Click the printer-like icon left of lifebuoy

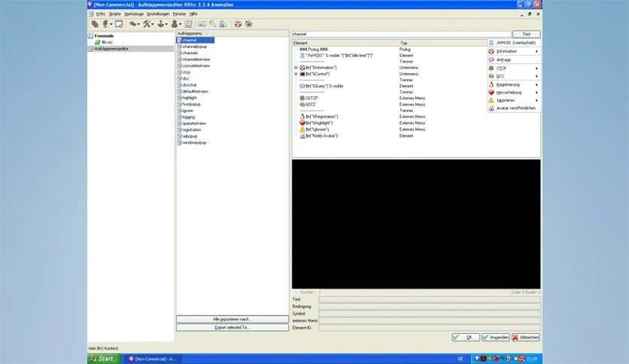tap(223, 24)
